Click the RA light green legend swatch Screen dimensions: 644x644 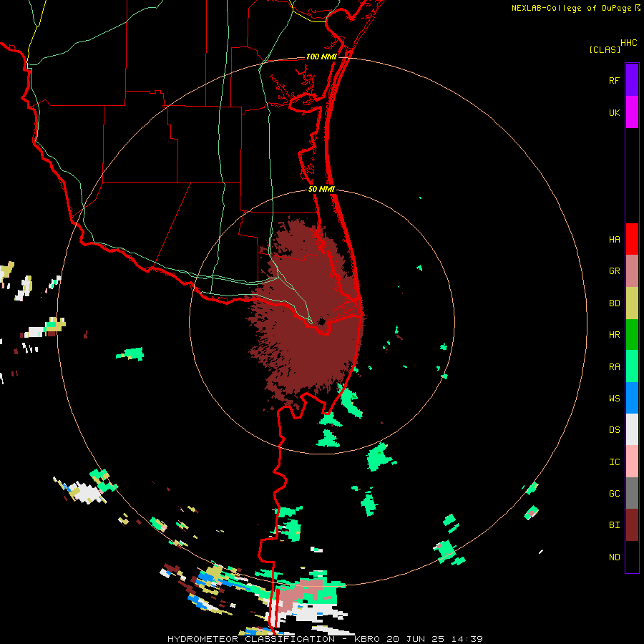(632, 366)
